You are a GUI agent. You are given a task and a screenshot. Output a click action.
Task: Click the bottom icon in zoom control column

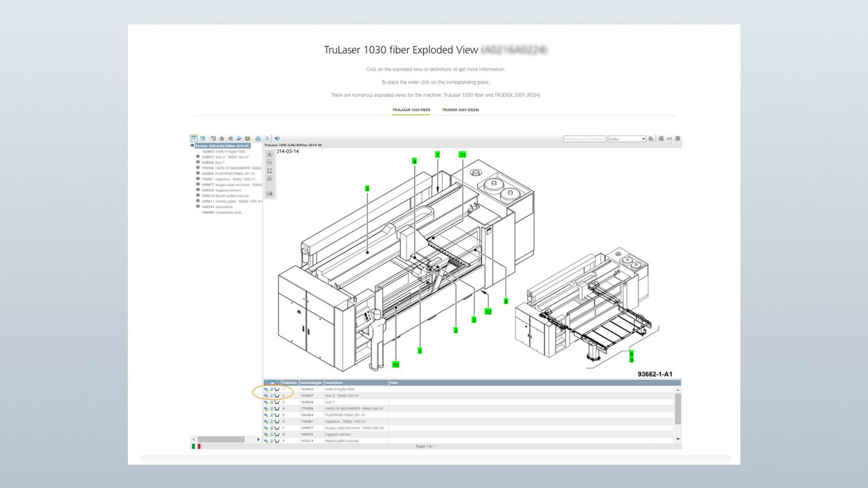coord(269,194)
